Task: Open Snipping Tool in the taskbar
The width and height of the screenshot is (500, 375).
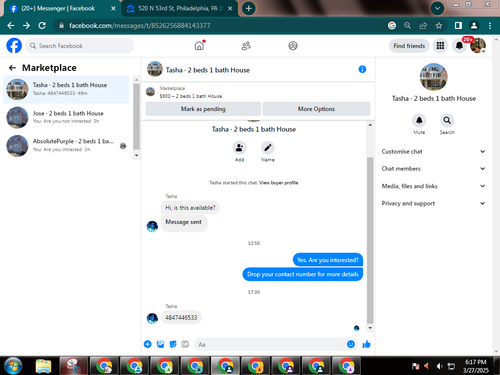Action: [x=73, y=366]
